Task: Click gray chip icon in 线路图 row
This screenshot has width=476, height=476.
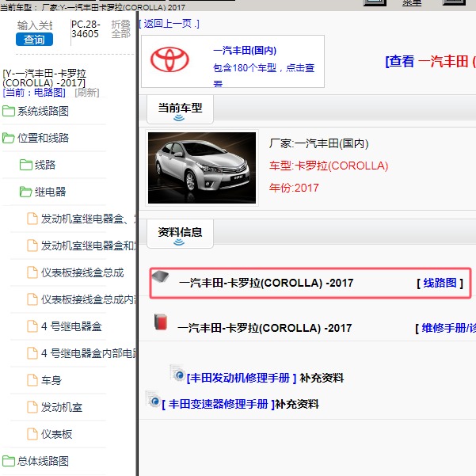Action: [160, 276]
